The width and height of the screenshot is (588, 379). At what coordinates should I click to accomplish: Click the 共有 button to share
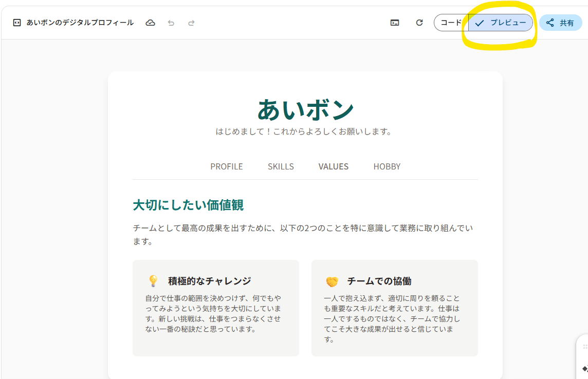point(560,23)
